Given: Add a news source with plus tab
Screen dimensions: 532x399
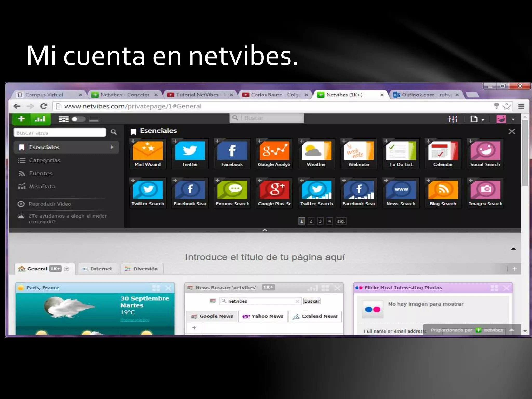Looking at the screenshot, I should 194,328.
